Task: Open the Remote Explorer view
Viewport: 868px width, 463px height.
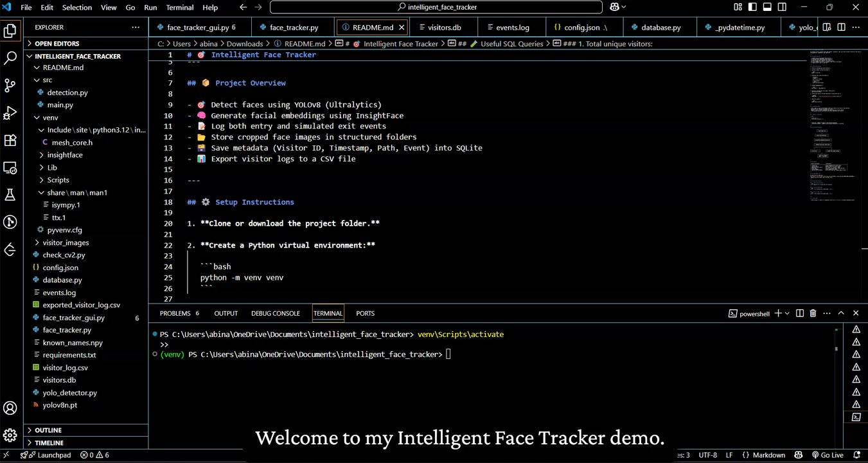Action: click(10, 168)
